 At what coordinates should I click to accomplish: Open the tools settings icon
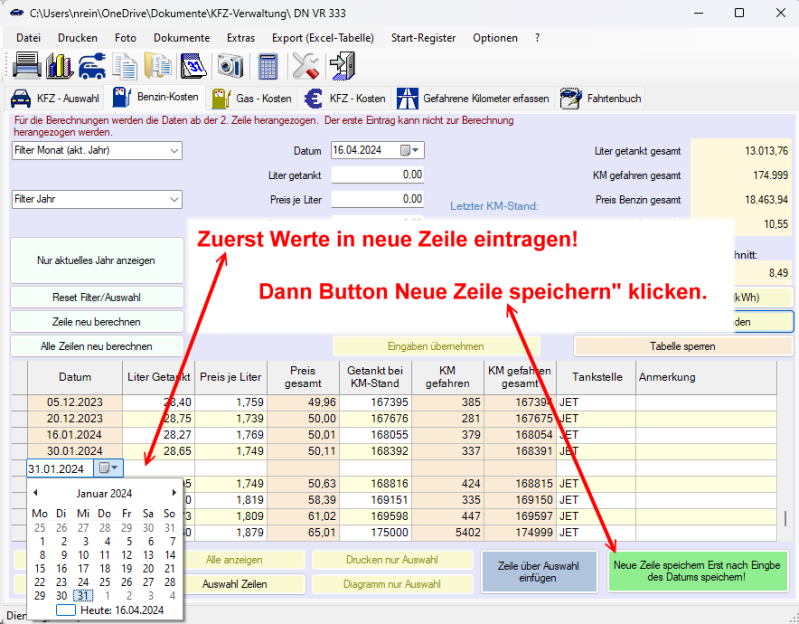304,66
